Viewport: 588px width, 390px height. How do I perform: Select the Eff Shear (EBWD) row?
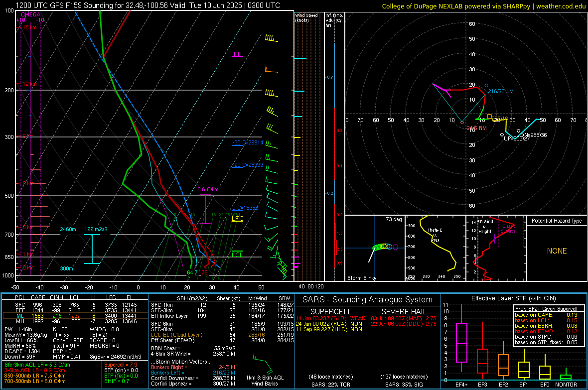pyautogui.click(x=222, y=340)
